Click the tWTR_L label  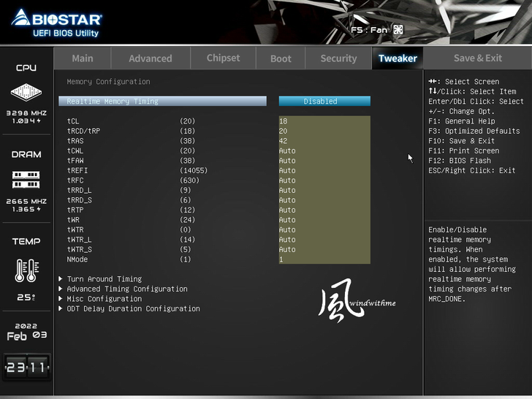(x=79, y=240)
